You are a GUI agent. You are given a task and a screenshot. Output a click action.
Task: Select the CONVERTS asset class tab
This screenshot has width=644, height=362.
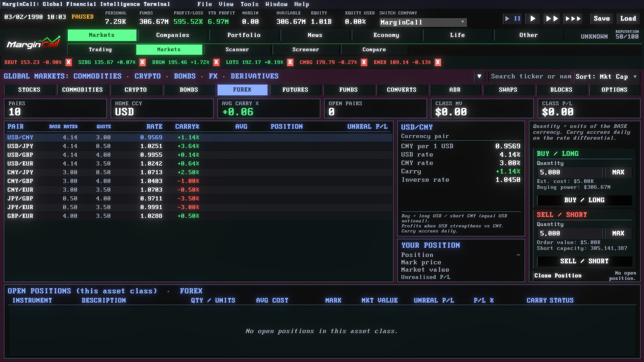401,90
